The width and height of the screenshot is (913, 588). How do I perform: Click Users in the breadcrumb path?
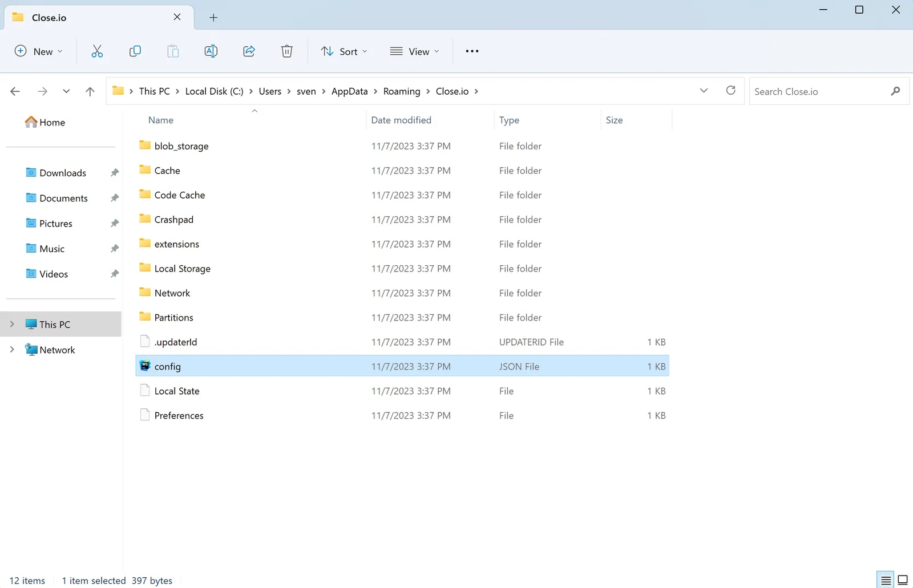point(270,91)
